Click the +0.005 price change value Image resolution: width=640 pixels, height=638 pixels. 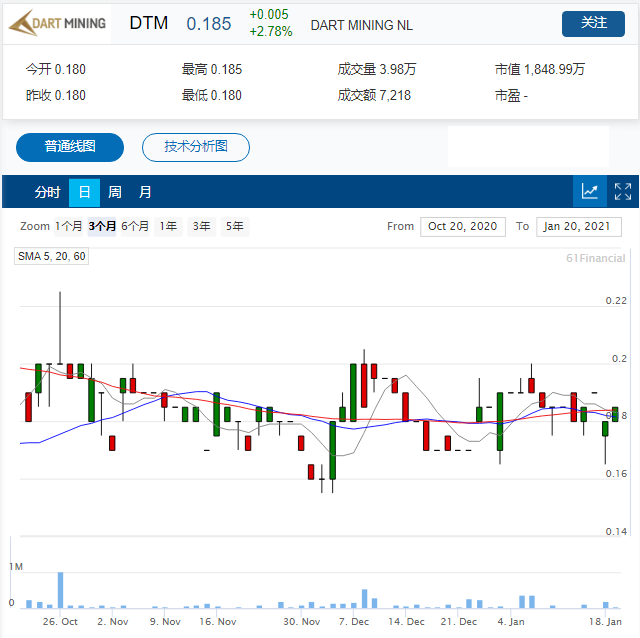coord(269,14)
